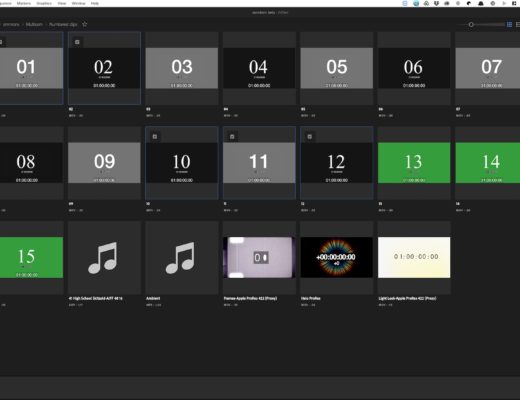The image size is (520, 400).
Task: Select the Frames Apple ProRes clip thumbnail
Action: 259,257
